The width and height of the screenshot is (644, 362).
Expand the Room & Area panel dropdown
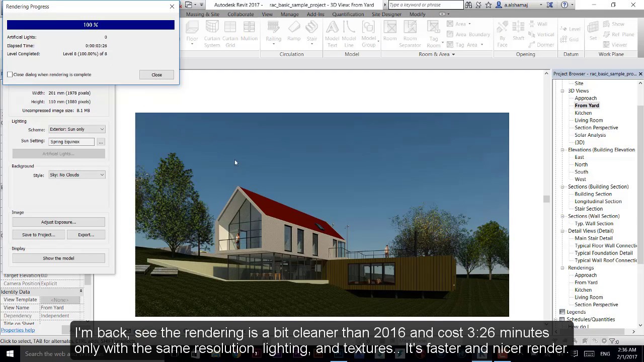453,54
